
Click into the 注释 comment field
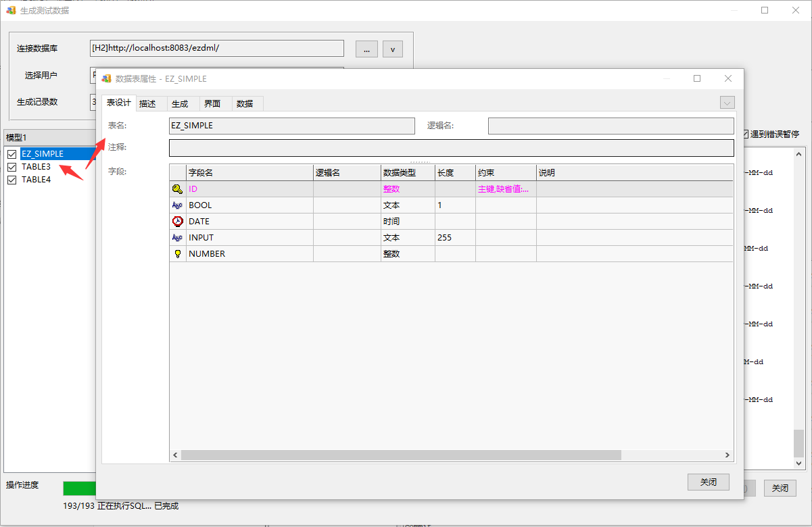[x=452, y=148]
